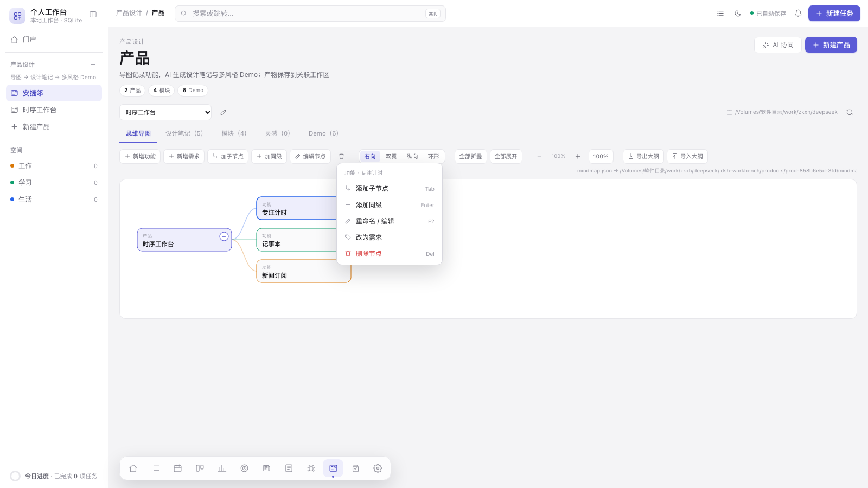Click the 新建产品 button in the header
Viewport: 868px width, 488px height.
(831, 45)
